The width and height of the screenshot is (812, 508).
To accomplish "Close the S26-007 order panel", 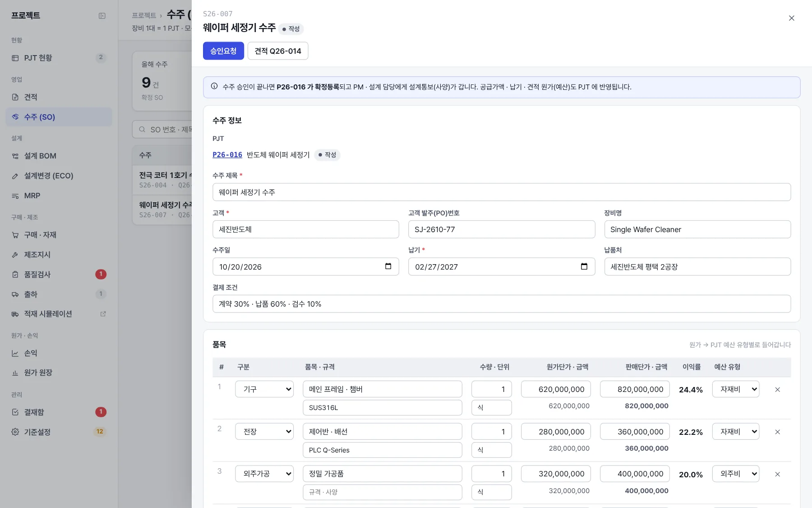I will 791,18.
